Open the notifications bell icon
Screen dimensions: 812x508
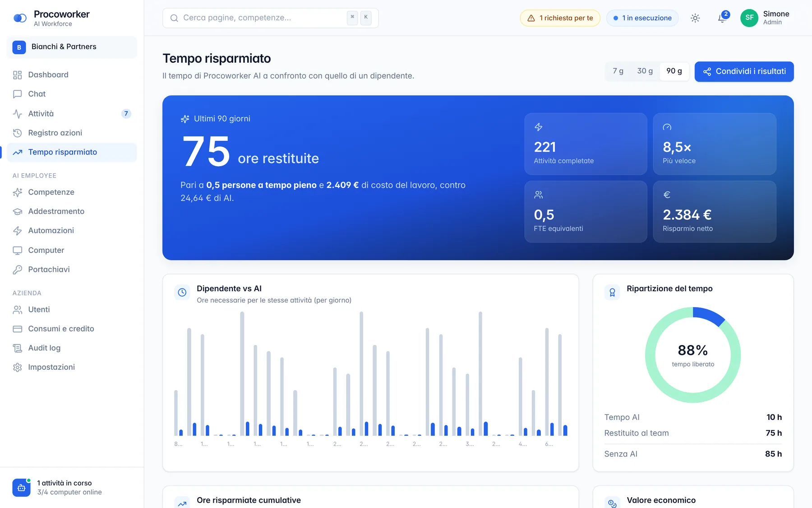tap(722, 18)
